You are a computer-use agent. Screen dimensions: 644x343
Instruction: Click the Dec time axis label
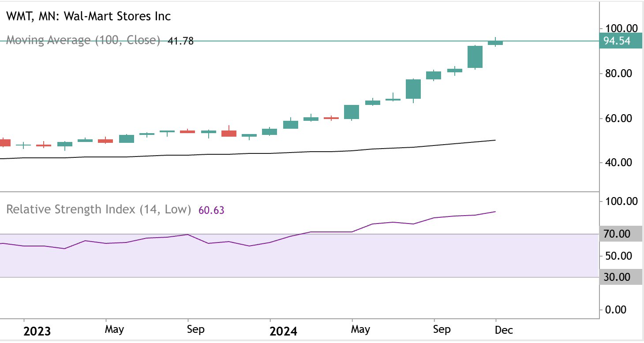click(504, 330)
